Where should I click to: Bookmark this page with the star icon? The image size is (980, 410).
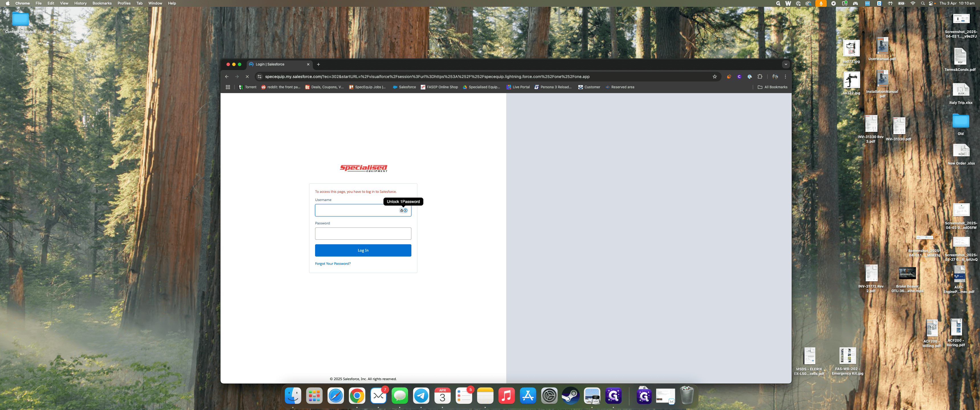coord(714,76)
